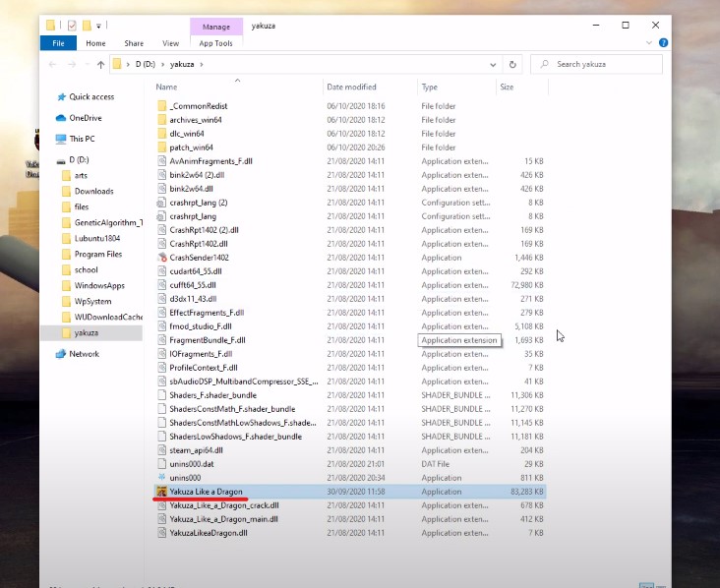Click the steam_api64.dll file icon
720x588 pixels.
pos(161,450)
